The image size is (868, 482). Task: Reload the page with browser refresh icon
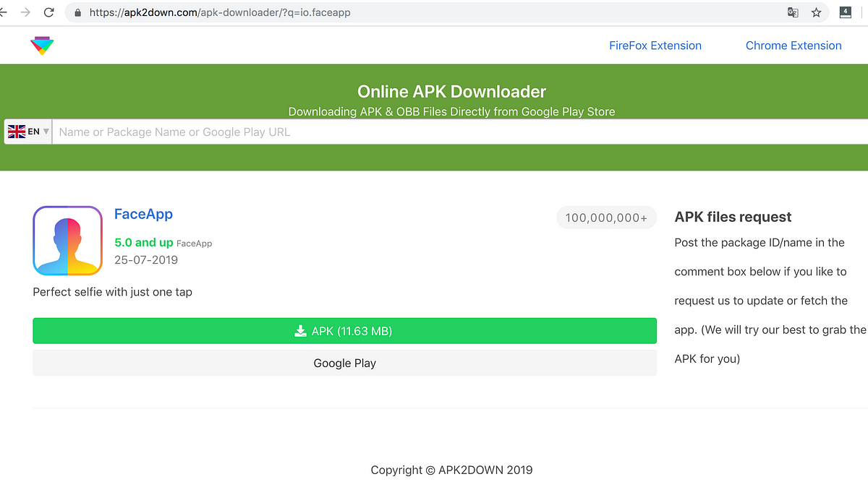coord(49,12)
